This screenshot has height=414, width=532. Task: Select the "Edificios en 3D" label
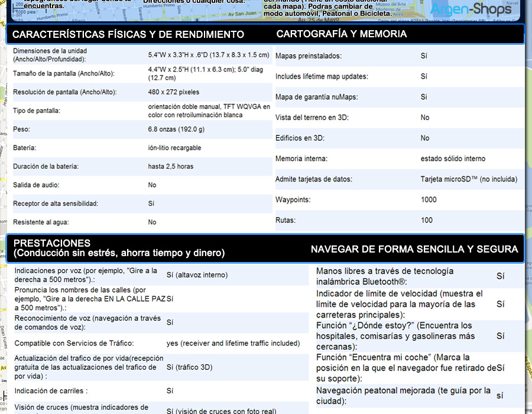pos(300,138)
